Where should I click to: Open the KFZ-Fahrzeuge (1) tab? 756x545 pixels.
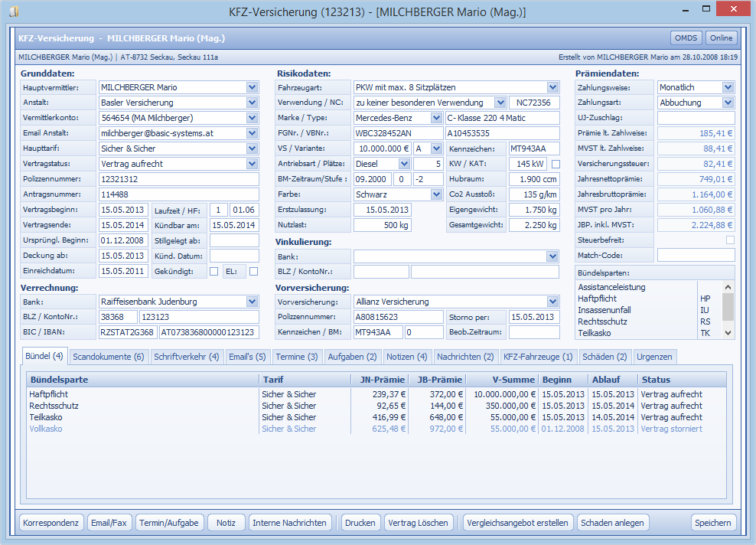538,357
